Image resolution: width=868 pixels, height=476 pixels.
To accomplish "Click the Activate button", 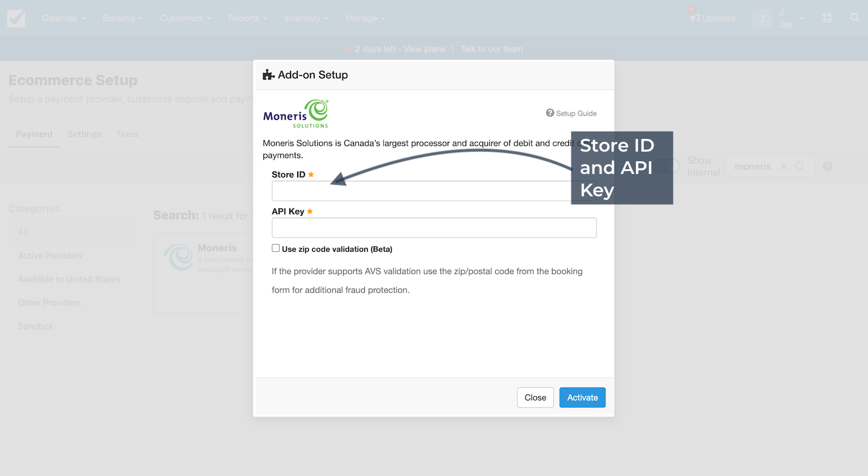I will (x=582, y=397).
